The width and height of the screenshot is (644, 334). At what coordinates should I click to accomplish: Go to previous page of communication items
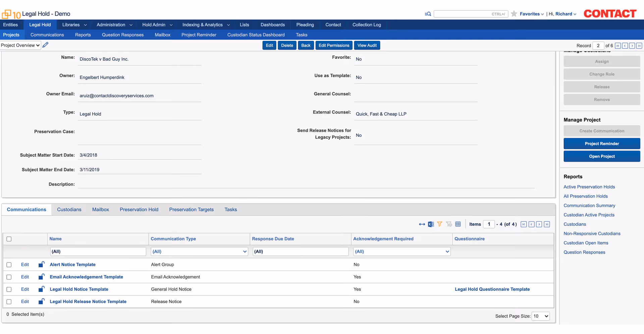click(x=531, y=224)
